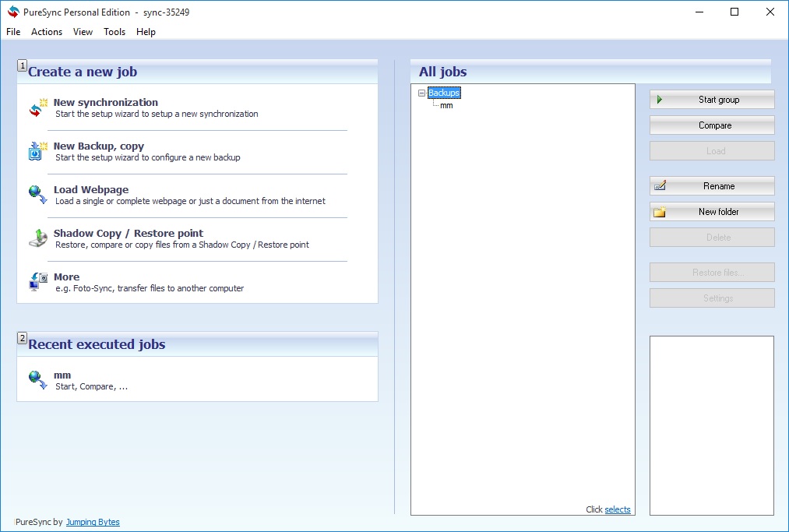Select the Backups folder in All jobs
The image size is (789, 532).
coord(444,93)
